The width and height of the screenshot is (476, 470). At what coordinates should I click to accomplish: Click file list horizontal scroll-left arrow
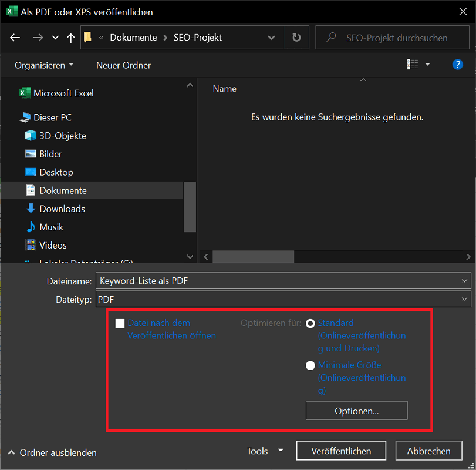[x=206, y=257]
